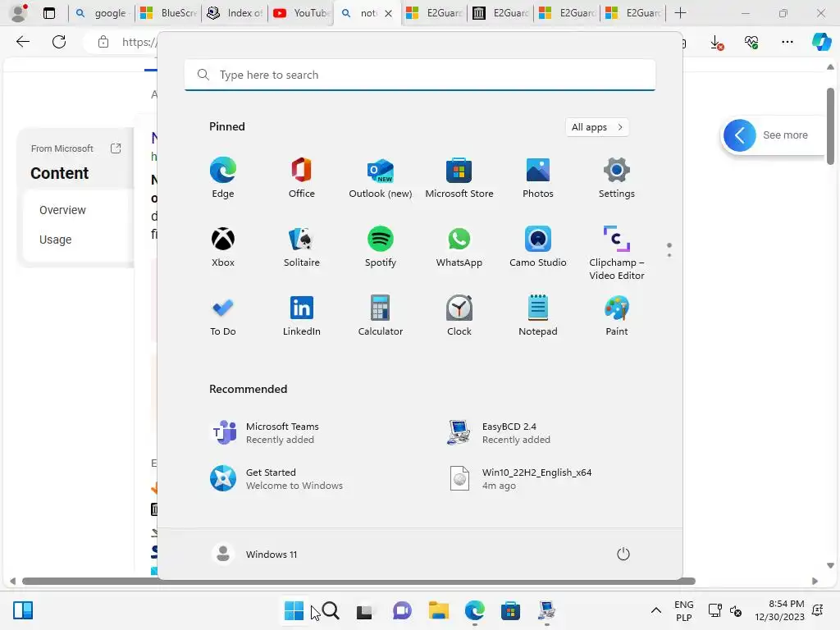Select Usage in Content panel

[55, 240]
